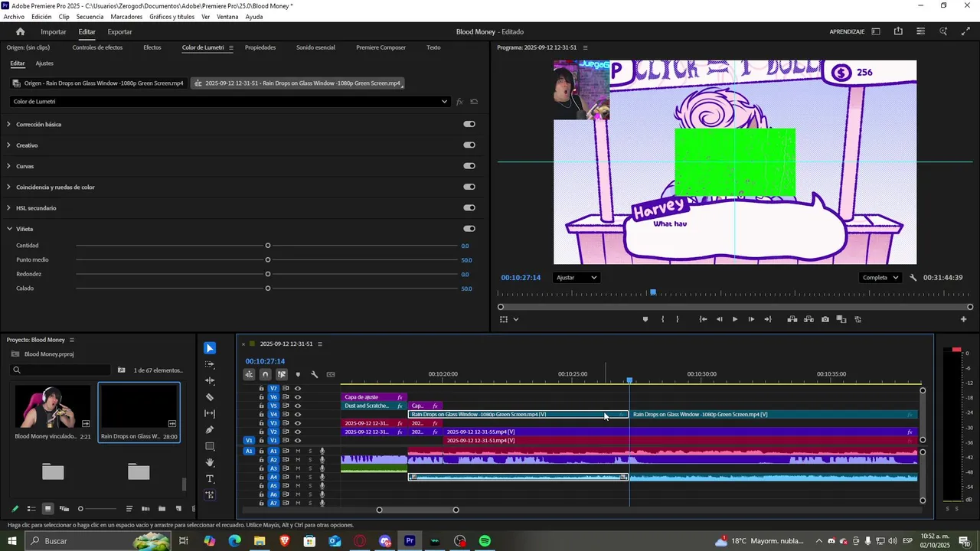Image resolution: width=980 pixels, height=551 pixels.
Task: Toggle Curvas section switch
Action: coord(469,165)
